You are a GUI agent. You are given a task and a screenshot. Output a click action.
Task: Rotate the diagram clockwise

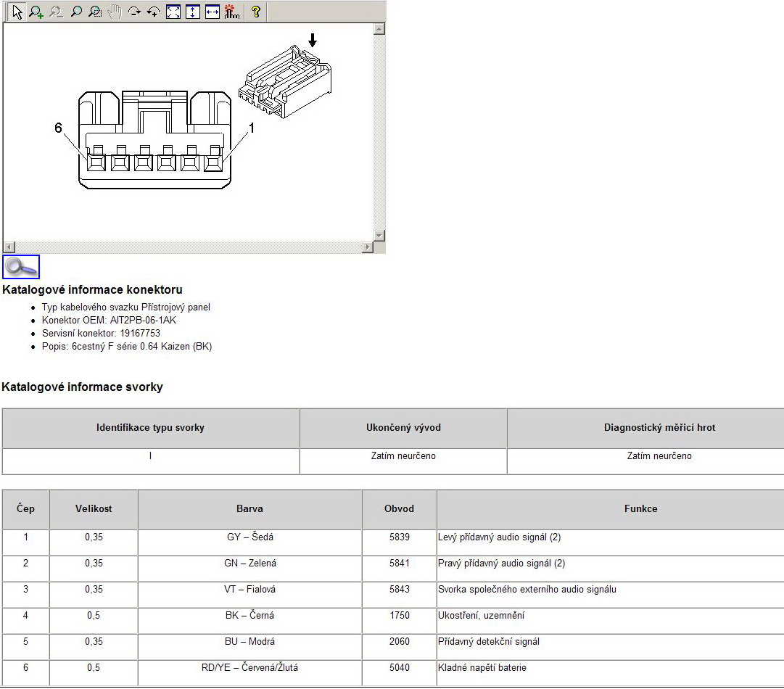[134, 12]
